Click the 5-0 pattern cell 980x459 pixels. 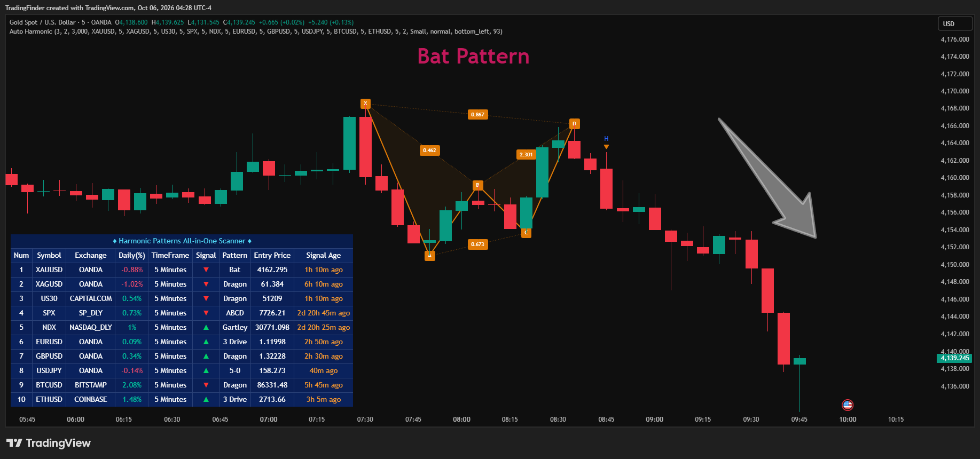pos(235,371)
